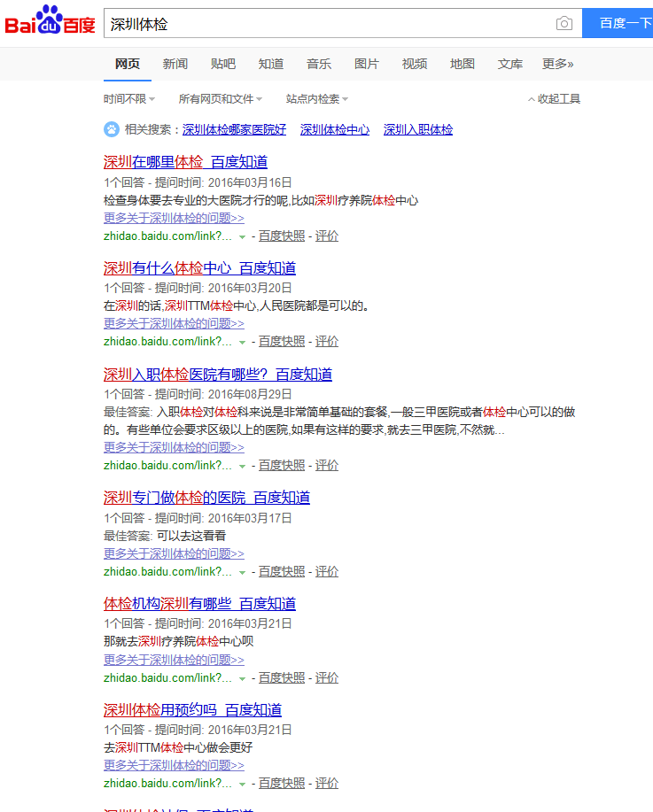Click 评价 under 深圳专门做体检的医院 result
The image size is (653, 812).
click(327, 572)
